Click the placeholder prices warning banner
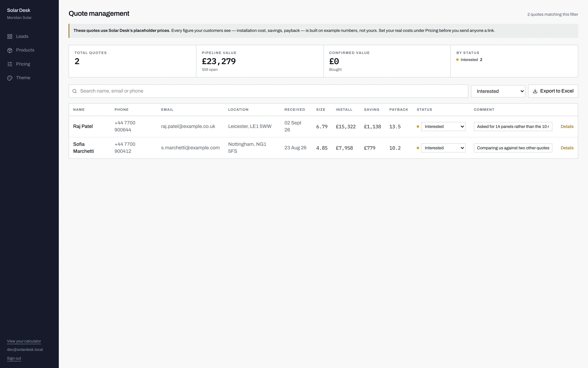 323,31
